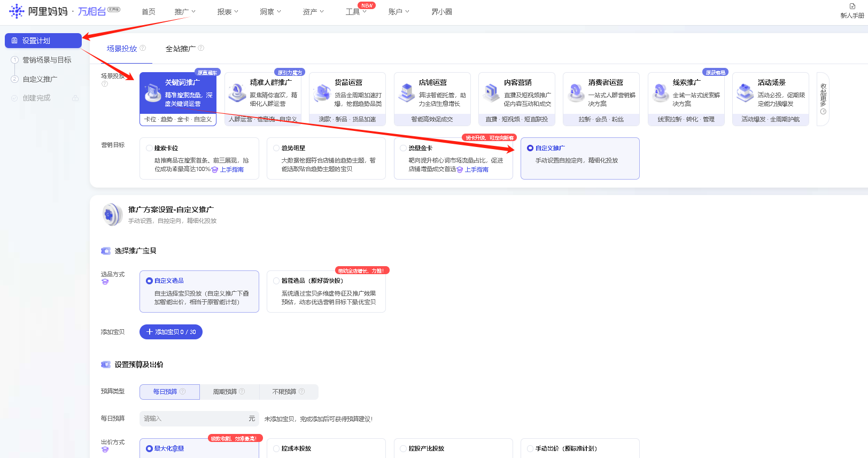Select 智能选品 (原好货快投) radio
Screen dimensions: 868x458
pos(276,281)
